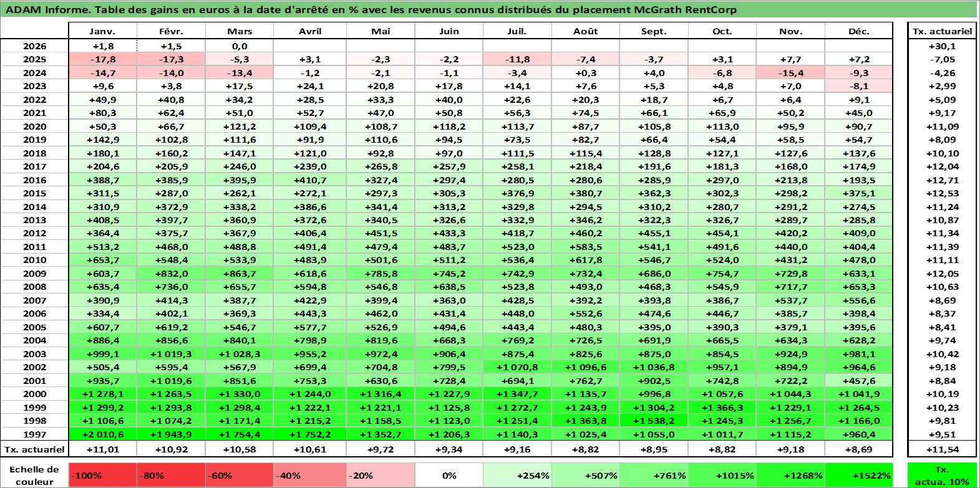Click the Sept. column header
Screen dimensions: 980x488
654,31
